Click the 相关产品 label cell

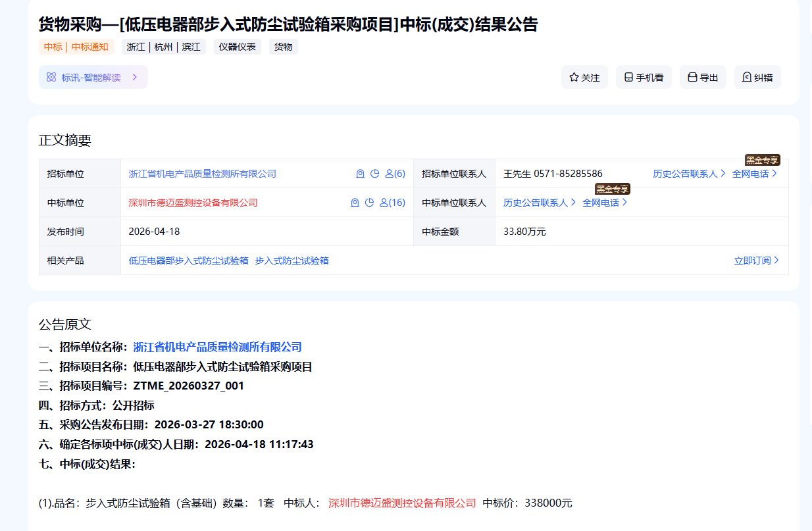tap(80, 261)
